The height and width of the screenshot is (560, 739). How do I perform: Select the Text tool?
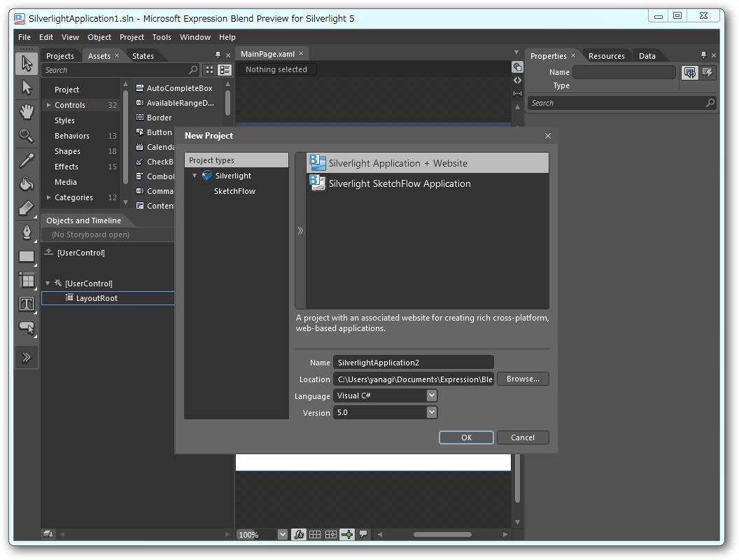(26, 304)
